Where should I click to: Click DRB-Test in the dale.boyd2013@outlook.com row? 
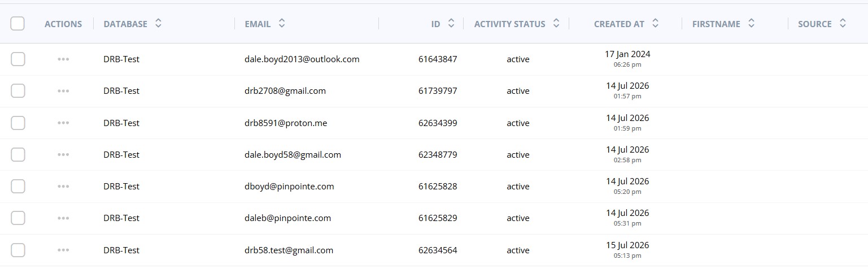pos(121,59)
